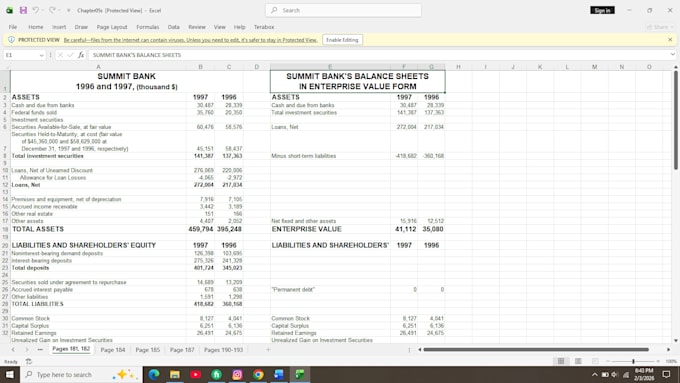Click the Redo arrow icon

coord(52,10)
